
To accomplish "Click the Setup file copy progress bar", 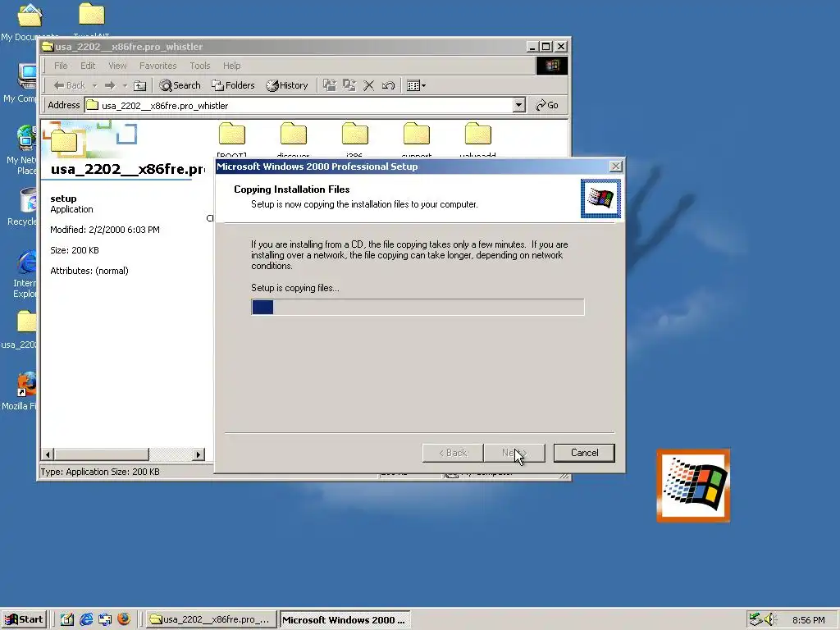I will [x=418, y=307].
